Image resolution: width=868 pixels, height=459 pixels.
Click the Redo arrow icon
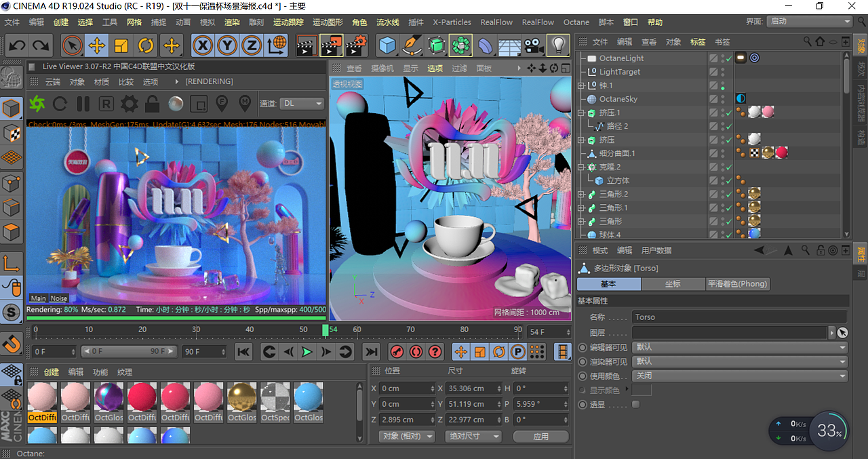coord(40,46)
